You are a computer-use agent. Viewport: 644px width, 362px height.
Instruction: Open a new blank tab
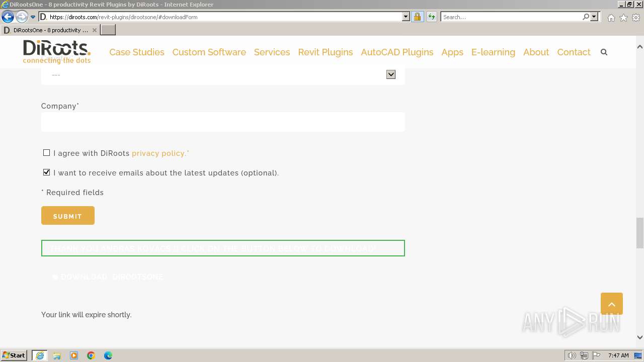(108, 30)
